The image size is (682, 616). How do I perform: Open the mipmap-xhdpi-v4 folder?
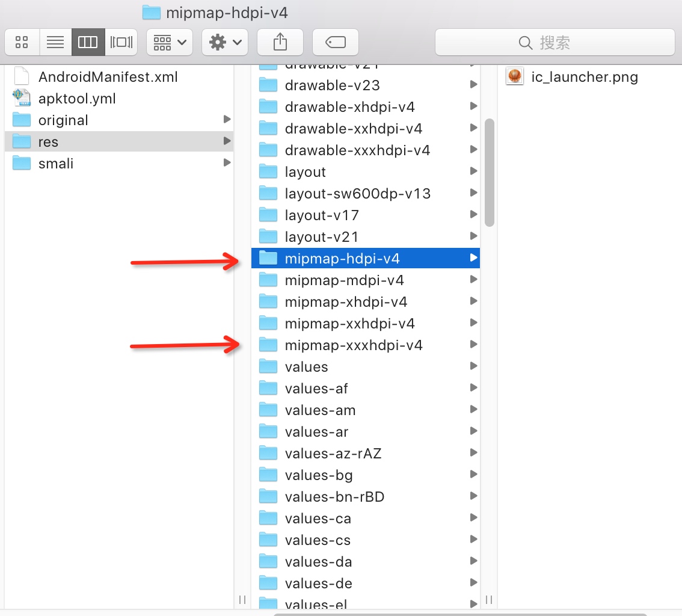coord(366,301)
